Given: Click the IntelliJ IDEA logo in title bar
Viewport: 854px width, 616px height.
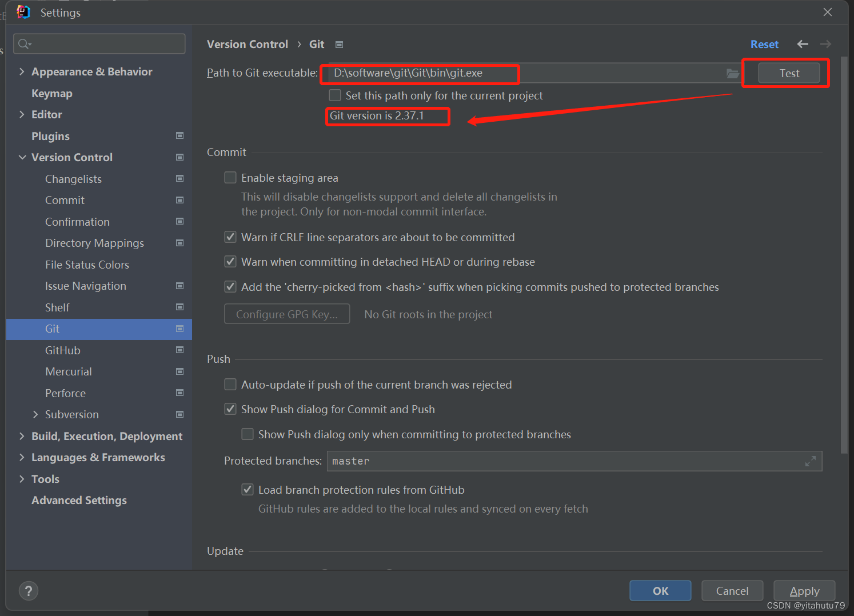Looking at the screenshot, I should (x=23, y=12).
